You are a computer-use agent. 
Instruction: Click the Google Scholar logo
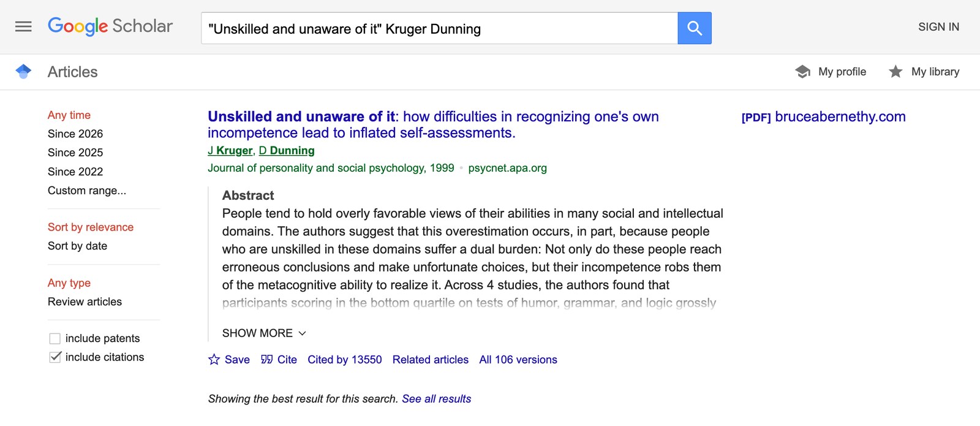pyautogui.click(x=110, y=26)
